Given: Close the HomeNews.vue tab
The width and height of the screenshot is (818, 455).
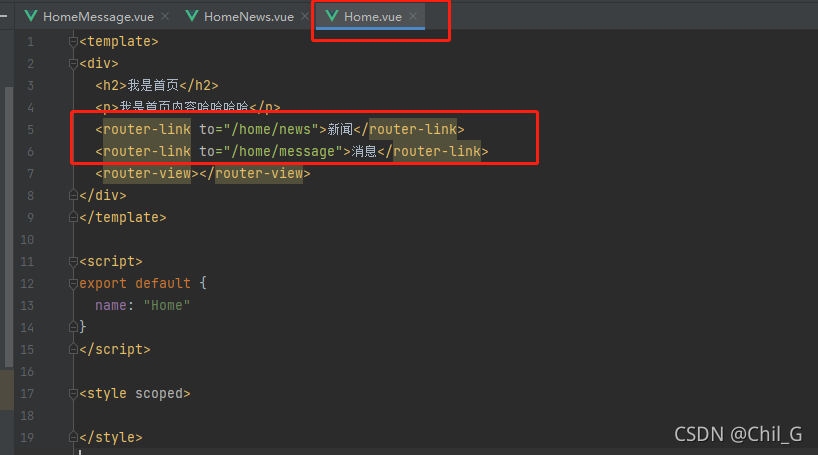Looking at the screenshot, I should [305, 16].
